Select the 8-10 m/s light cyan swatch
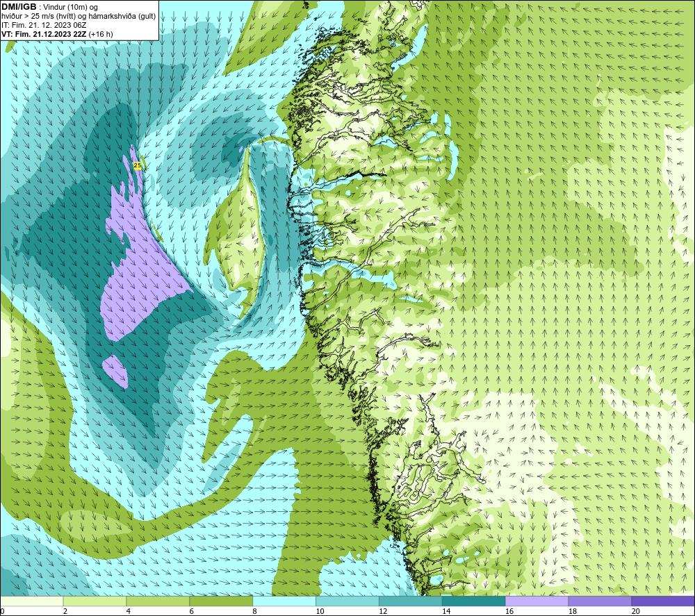This screenshot has height=616, width=695. coord(284,601)
